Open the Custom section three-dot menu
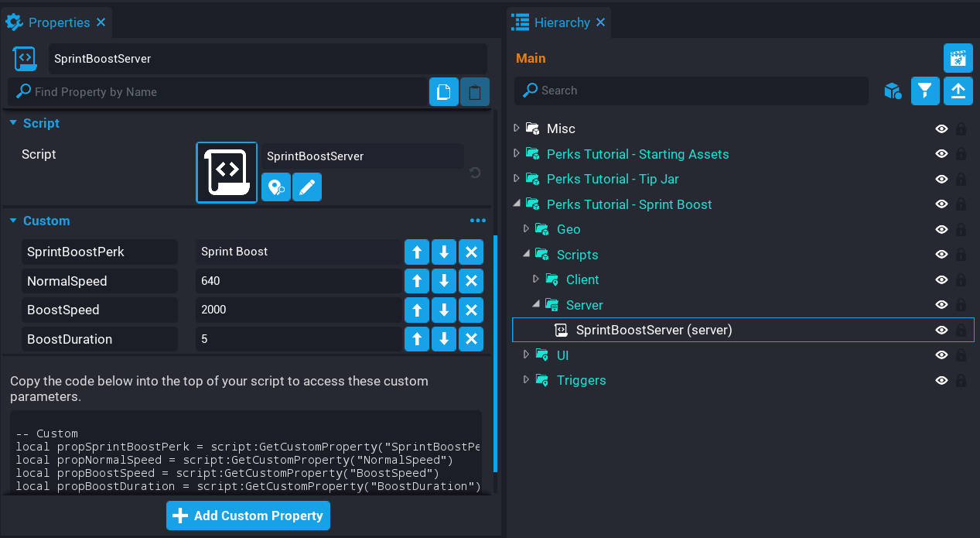980x538 pixels. tap(478, 221)
